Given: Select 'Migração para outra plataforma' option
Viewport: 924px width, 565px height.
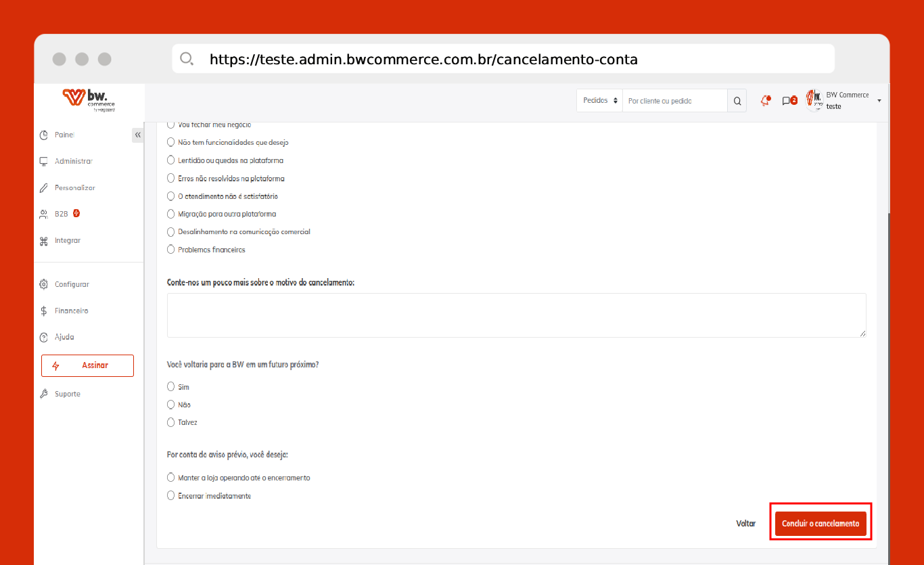Looking at the screenshot, I should coord(171,214).
